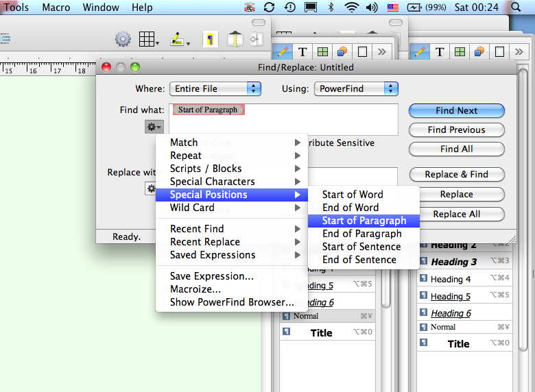Toggle the yellow show invisibles pilcrow icon

coord(210,39)
